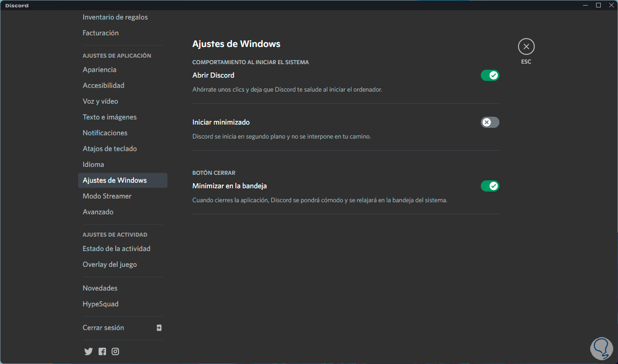
Task: Select Voz y vídeo in sidebar
Action: [x=100, y=101]
